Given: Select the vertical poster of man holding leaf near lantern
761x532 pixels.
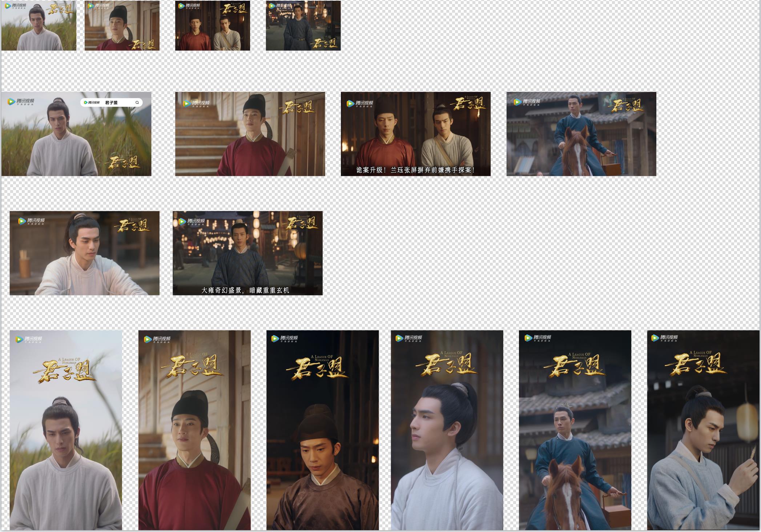Looking at the screenshot, I should click(x=703, y=430).
